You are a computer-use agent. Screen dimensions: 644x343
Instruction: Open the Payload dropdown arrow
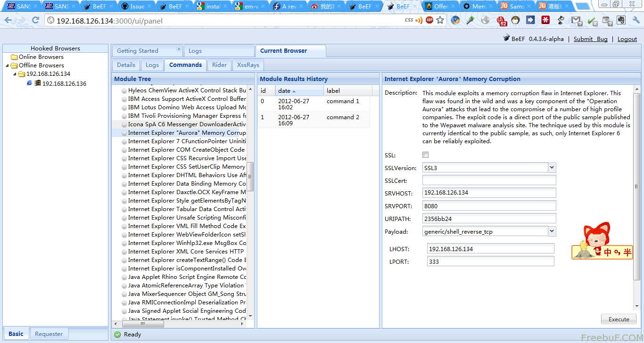(552, 231)
